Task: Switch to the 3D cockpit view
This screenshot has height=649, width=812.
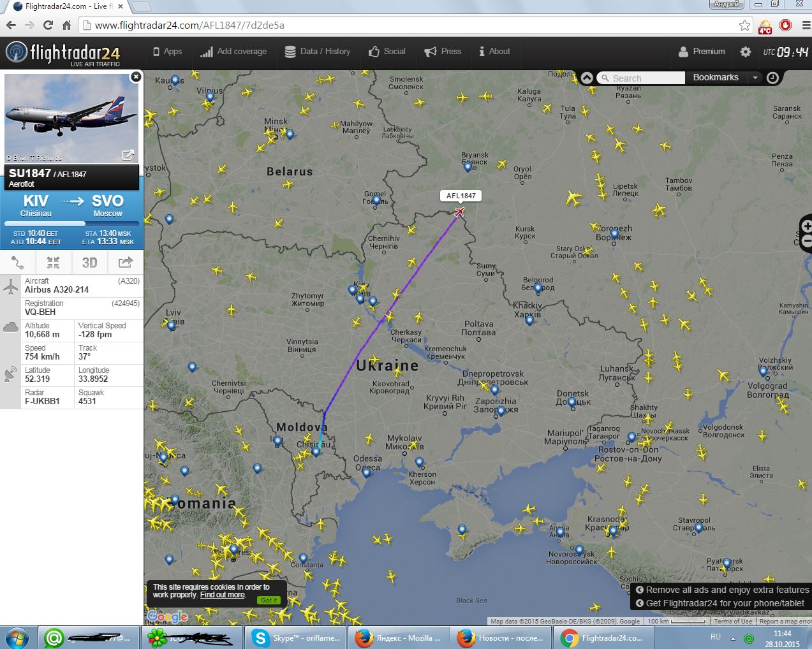Action: [89, 263]
